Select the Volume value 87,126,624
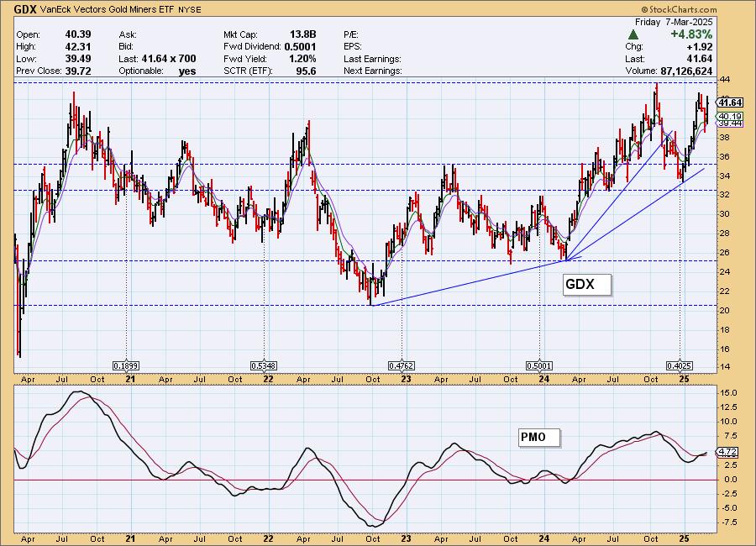Image resolution: width=756 pixels, height=546 pixels. pyautogui.click(x=686, y=71)
